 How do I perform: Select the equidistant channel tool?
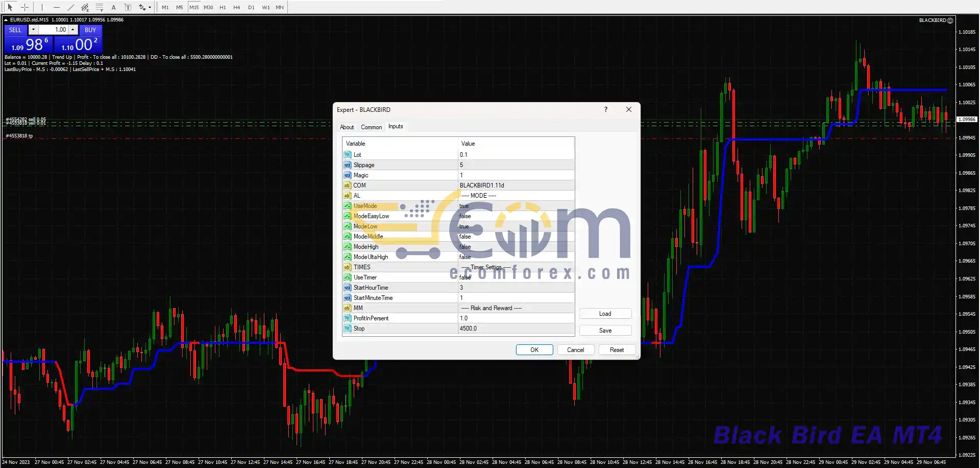click(85, 7)
